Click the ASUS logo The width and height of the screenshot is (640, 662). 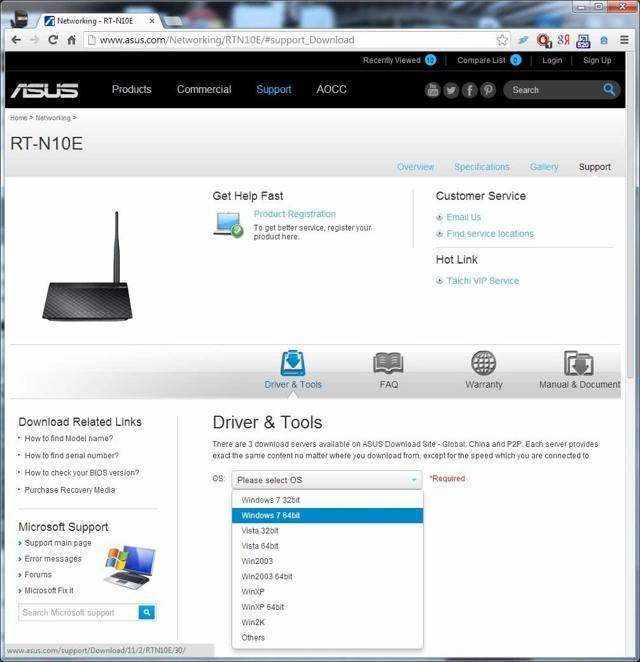pyautogui.click(x=45, y=90)
